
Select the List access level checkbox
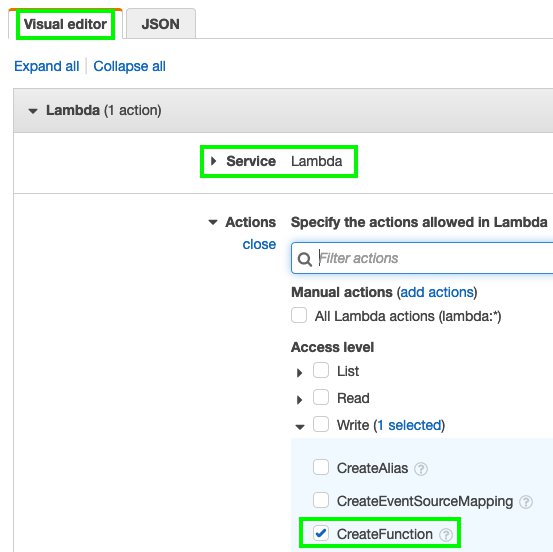pyautogui.click(x=321, y=370)
